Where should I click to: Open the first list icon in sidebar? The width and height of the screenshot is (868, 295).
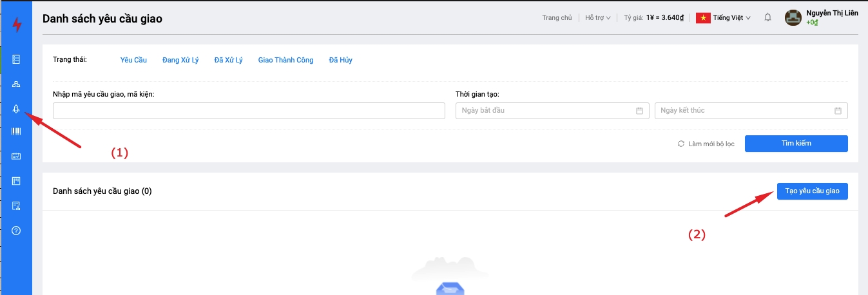17,60
